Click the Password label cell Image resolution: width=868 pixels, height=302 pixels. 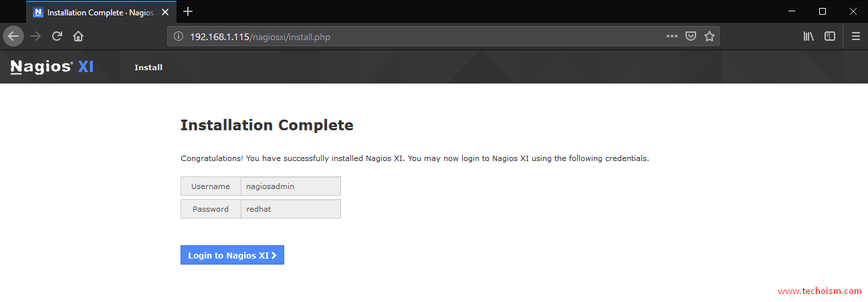211,209
